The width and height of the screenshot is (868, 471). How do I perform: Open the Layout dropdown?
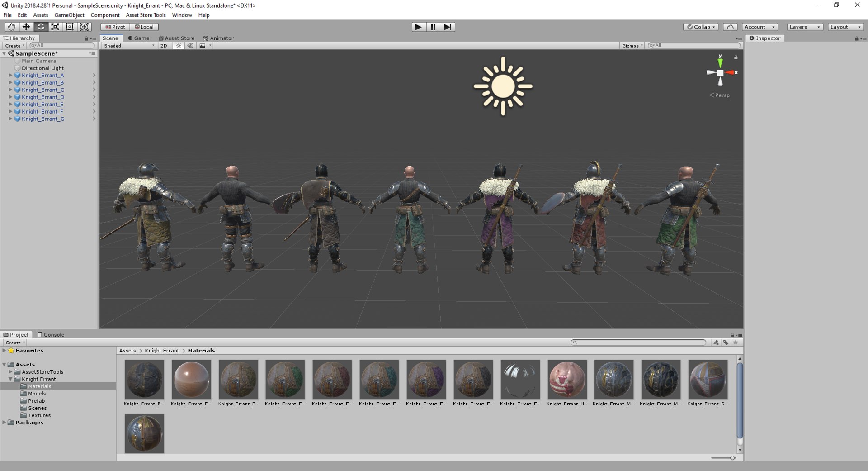[846, 27]
